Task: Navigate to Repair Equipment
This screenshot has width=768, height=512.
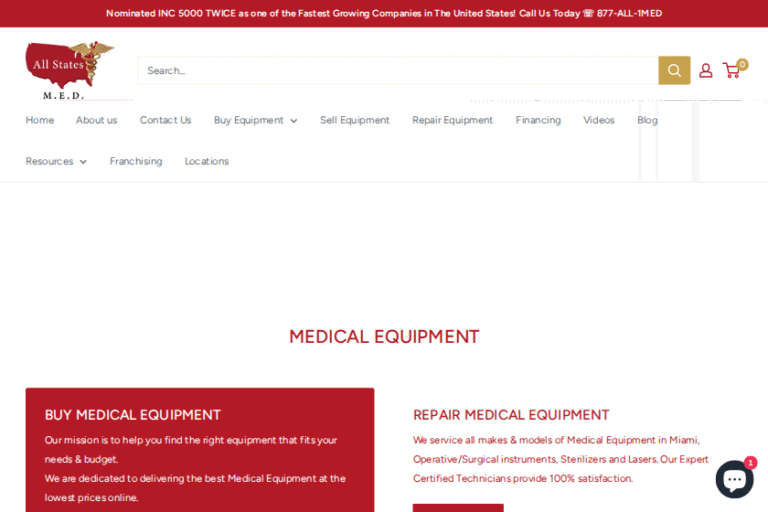Action: coord(452,120)
